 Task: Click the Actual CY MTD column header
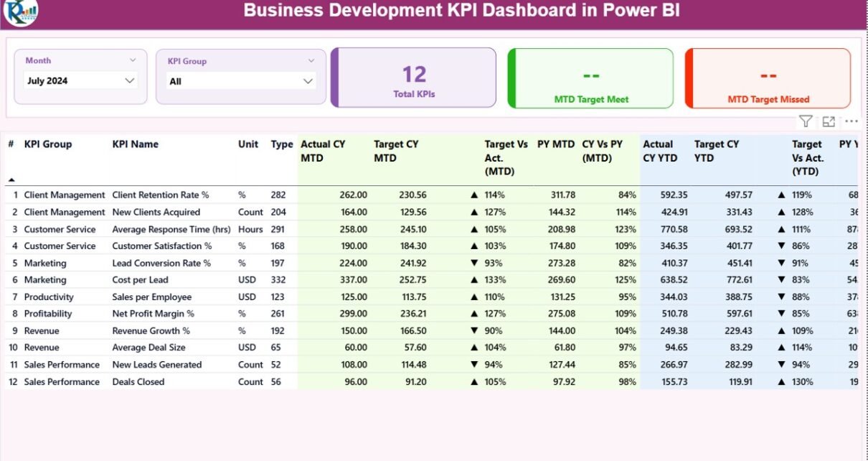(x=323, y=151)
